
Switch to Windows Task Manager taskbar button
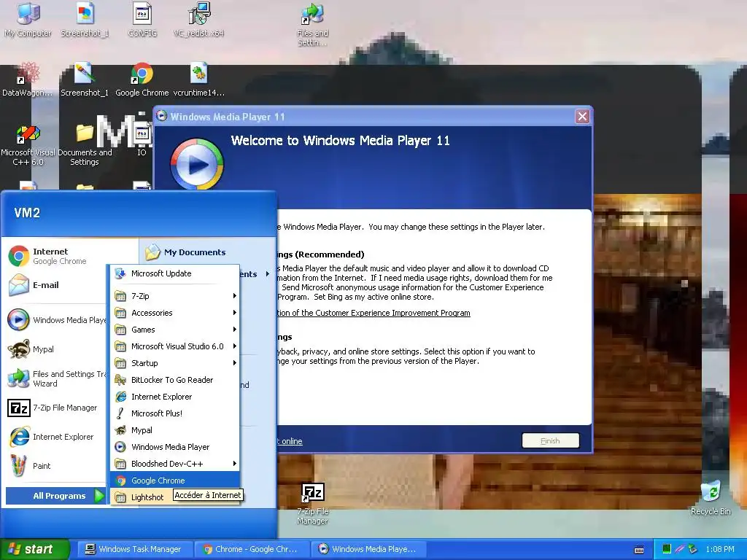tap(134, 549)
